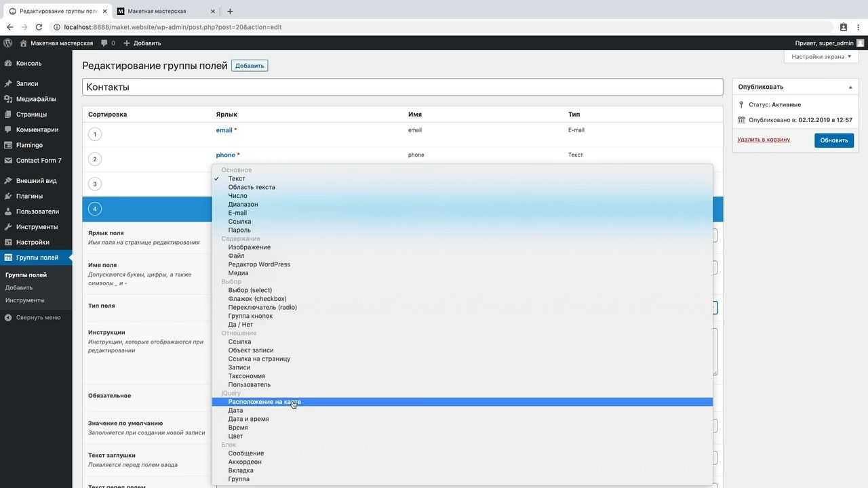The height and width of the screenshot is (488, 868).
Task: Choose Переключатель (radio) option
Action: (x=462, y=307)
